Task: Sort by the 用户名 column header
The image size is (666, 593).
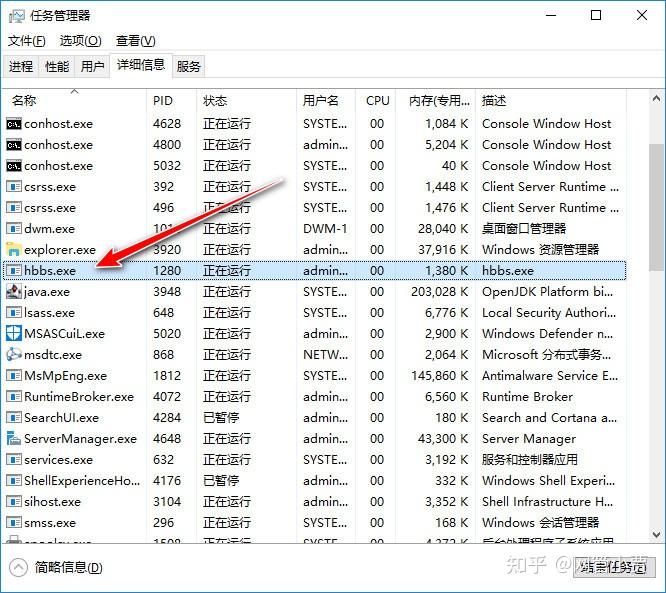Action: tap(325, 100)
